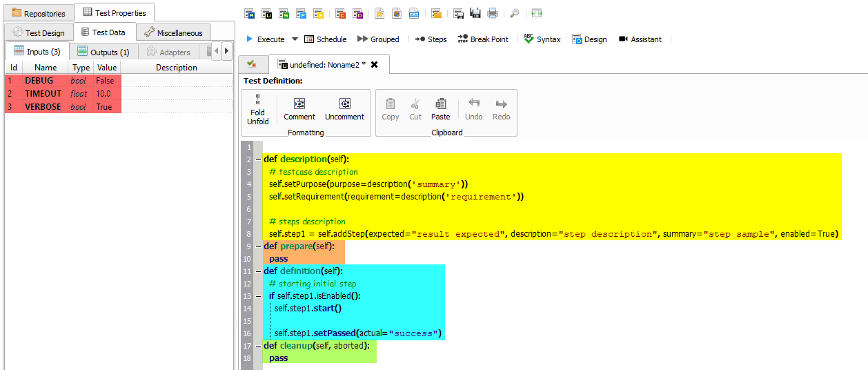The width and height of the screenshot is (868, 370).
Task: Collapse the def description fold marker
Action: (x=258, y=159)
